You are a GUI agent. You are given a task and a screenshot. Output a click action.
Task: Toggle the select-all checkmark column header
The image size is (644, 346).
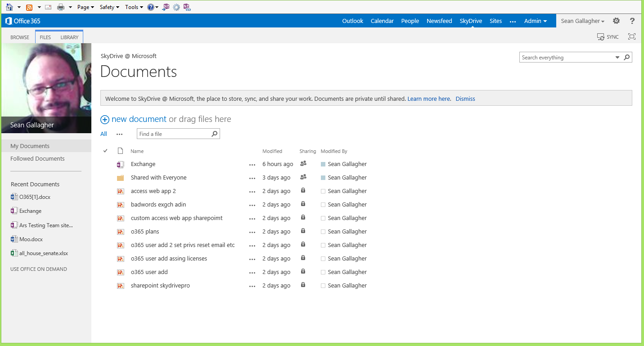tap(105, 151)
